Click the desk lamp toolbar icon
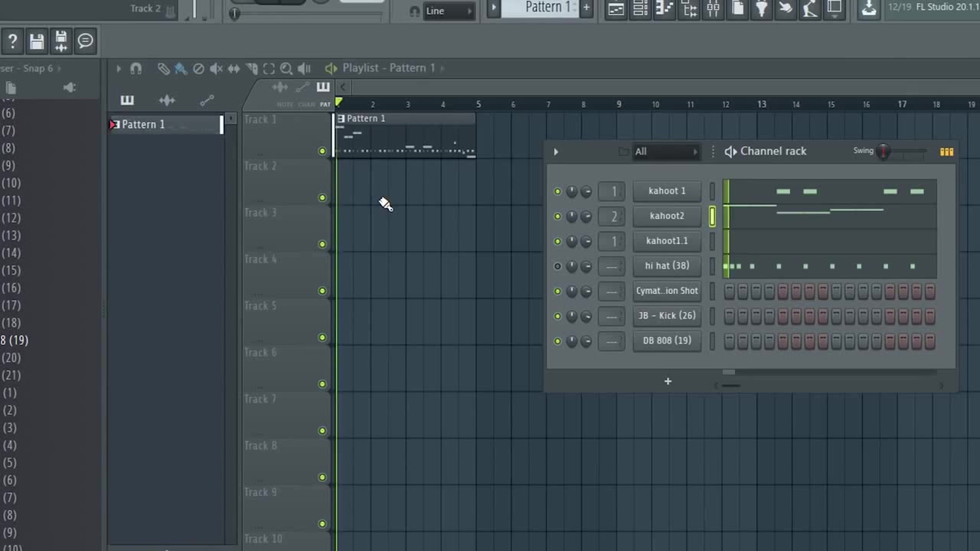The height and width of the screenshot is (551, 980). [x=810, y=8]
